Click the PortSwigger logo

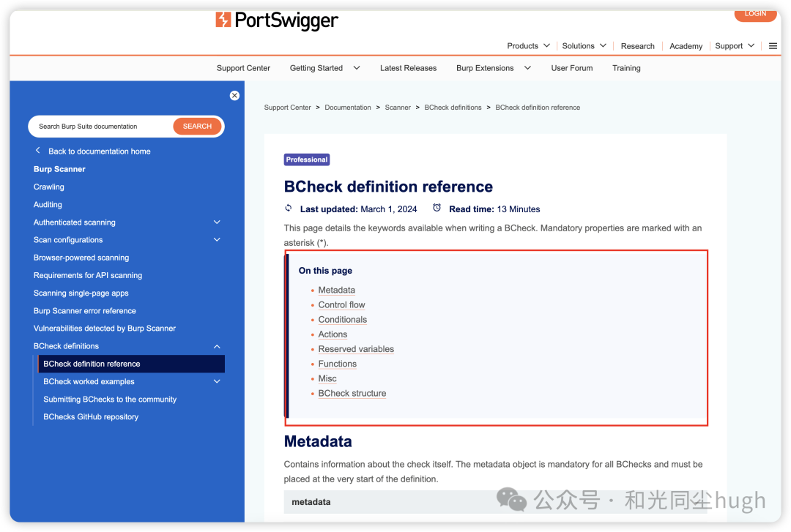point(277,20)
